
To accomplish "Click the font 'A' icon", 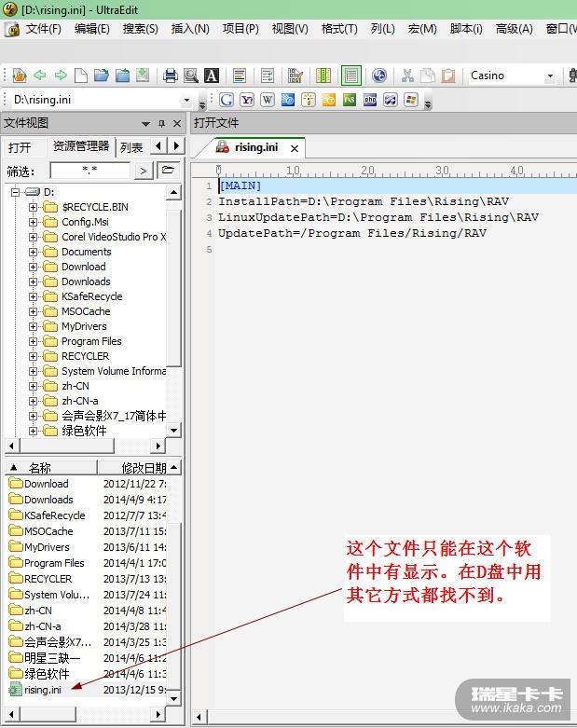I will pos(212,76).
